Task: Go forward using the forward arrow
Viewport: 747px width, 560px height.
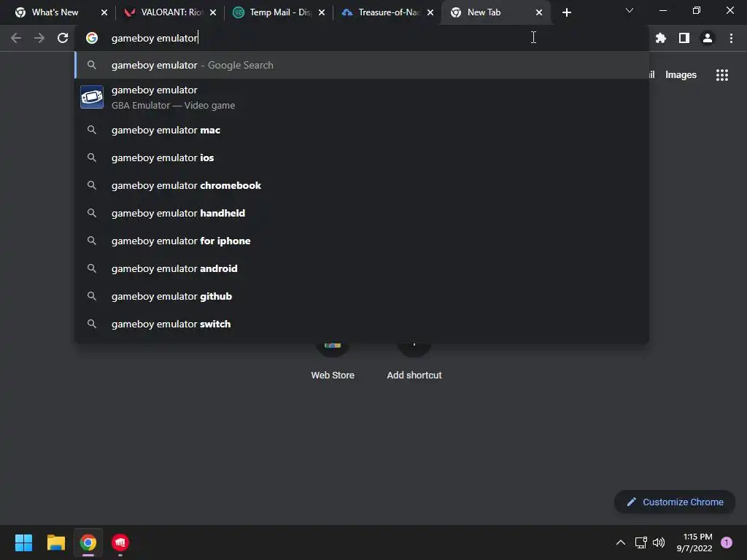Action: pyautogui.click(x=39, y=38)
